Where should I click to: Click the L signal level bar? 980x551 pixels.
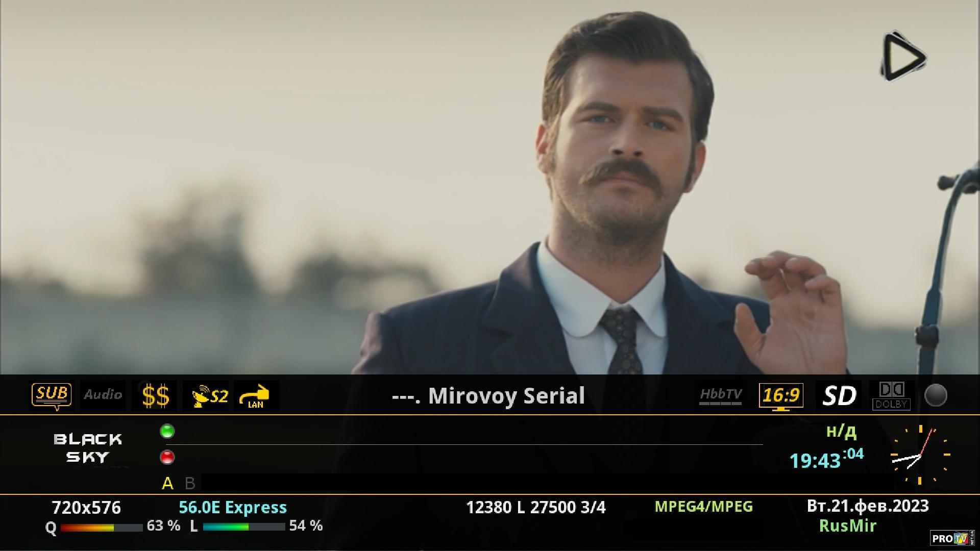(x=244, y=527)
